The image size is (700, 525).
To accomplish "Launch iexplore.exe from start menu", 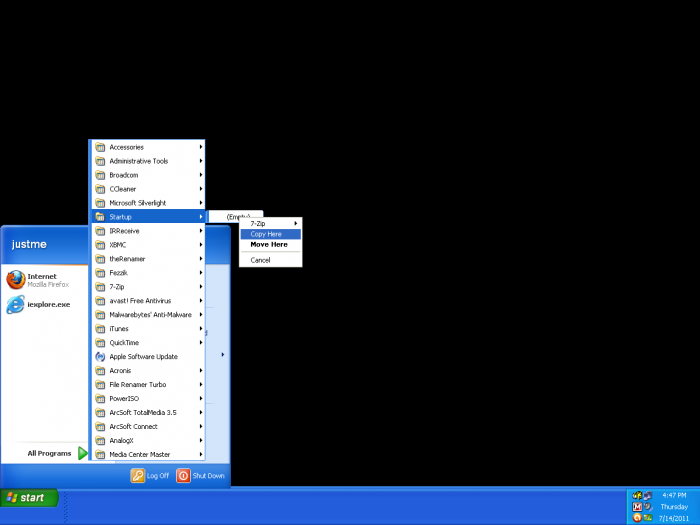I will pyautogui.click(x=45, y=304).
